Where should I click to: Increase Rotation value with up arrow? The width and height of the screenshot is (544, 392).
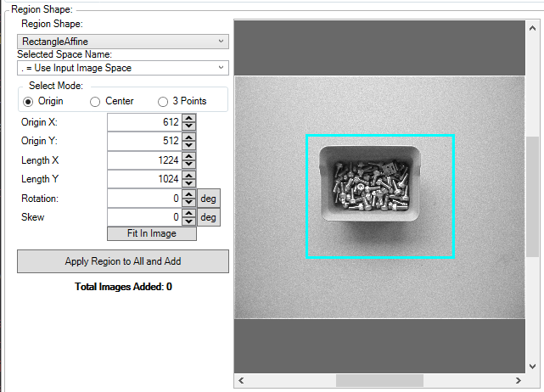[188, 193]
